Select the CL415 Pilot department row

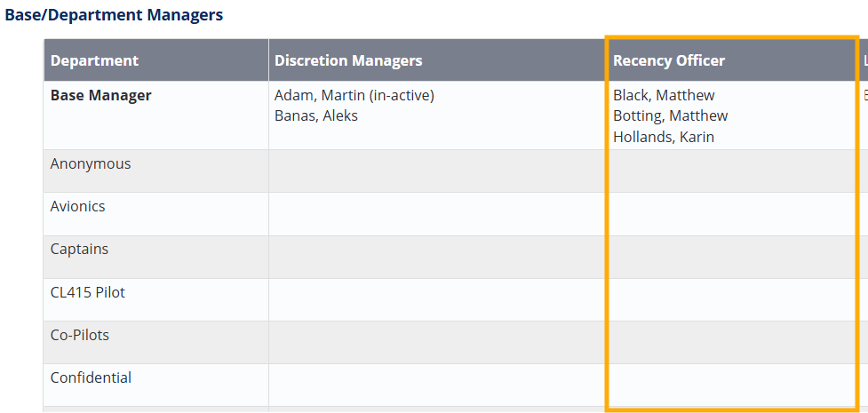click(88, 291)
